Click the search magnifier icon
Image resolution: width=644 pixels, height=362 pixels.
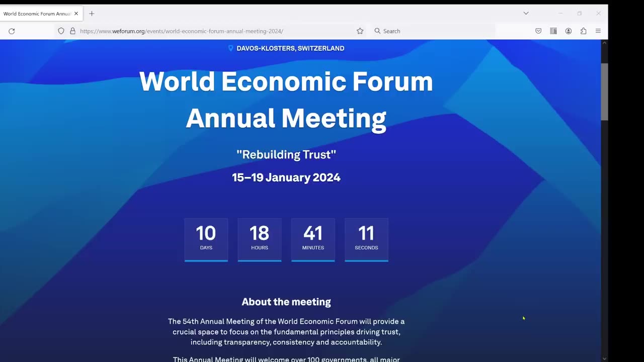(377, 31)
